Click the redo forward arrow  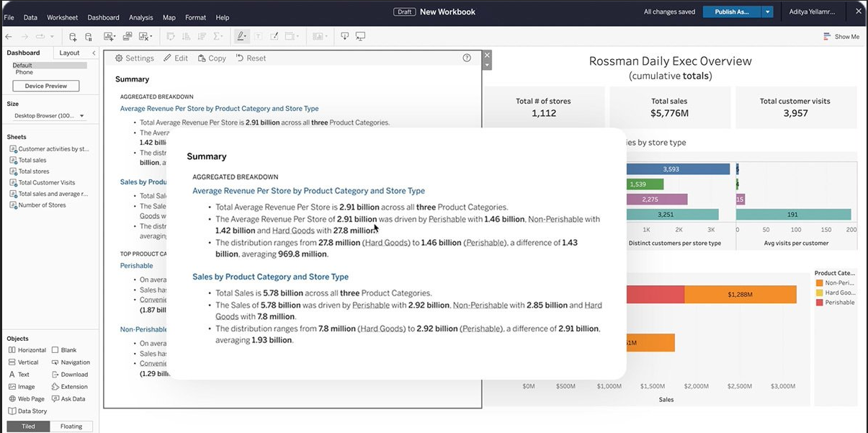tap(25, 36)
